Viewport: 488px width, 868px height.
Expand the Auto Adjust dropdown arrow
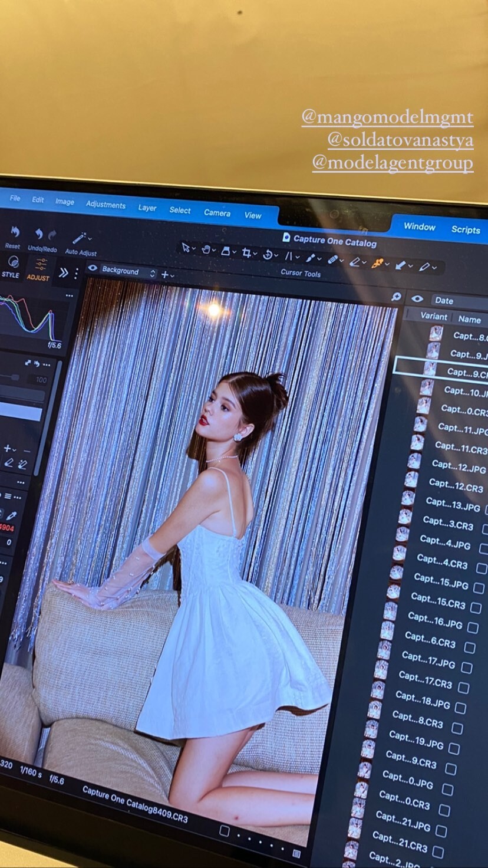[90, 238]
